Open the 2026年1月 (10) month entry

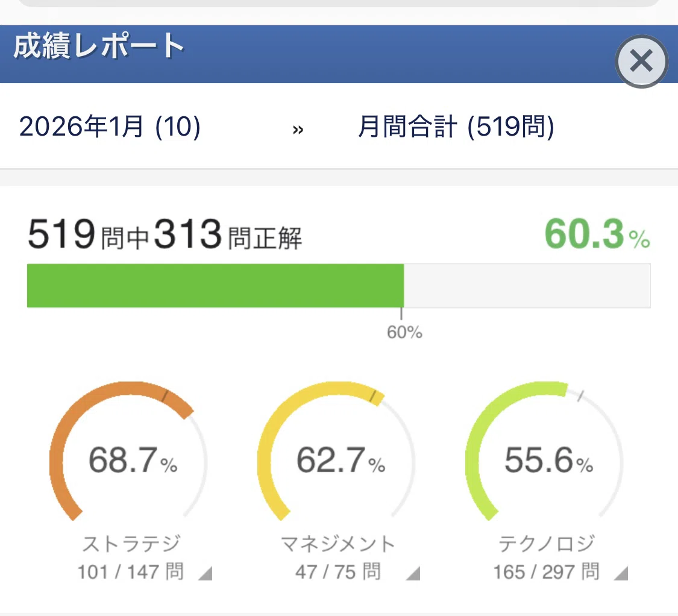pos(110,127)
